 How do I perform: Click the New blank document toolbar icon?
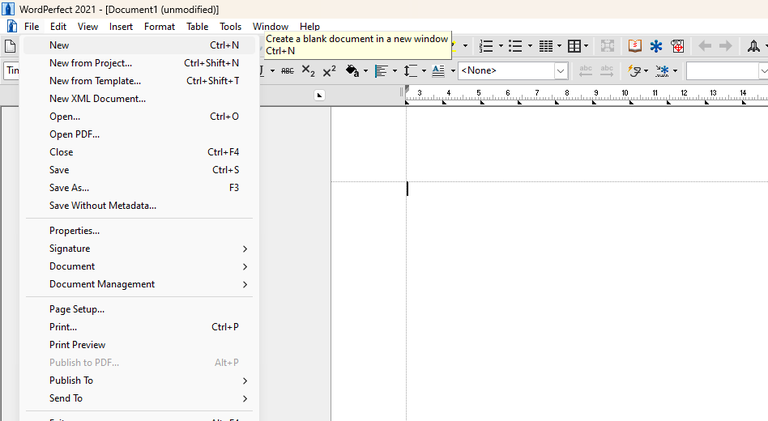[10, 47]
